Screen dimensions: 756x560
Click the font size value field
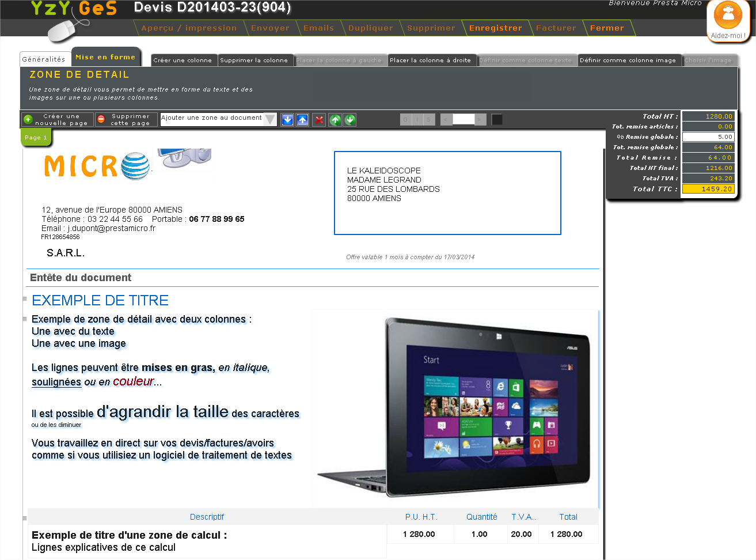tap(464, 119)
